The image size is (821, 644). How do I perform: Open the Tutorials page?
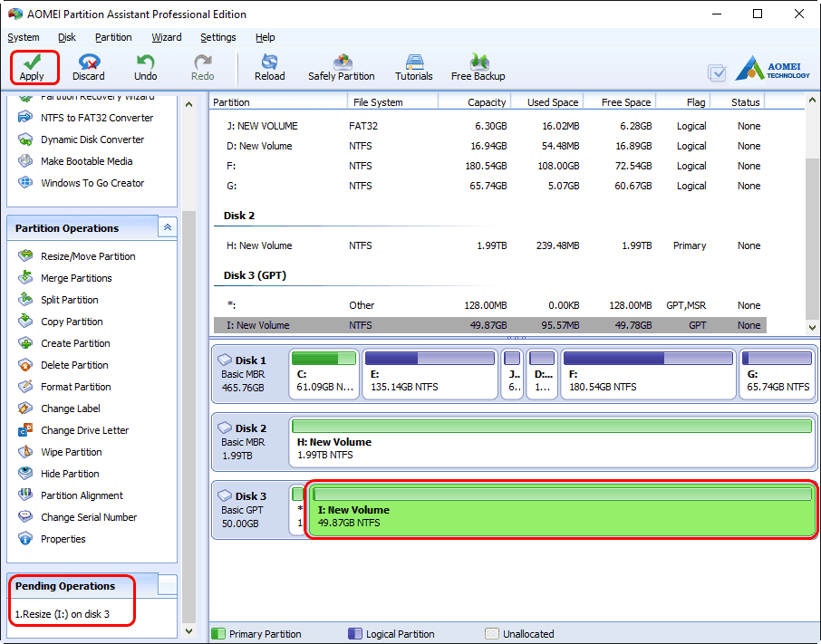pyautogui.click(x=413, y=66)
